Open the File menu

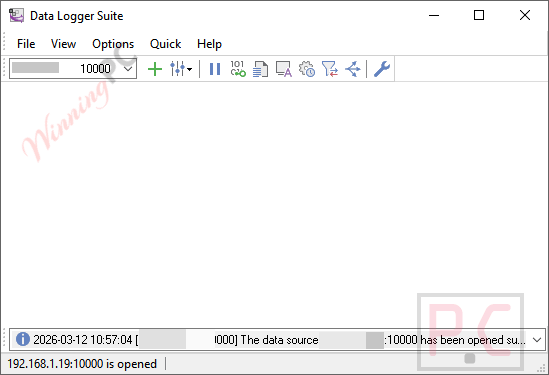(26, 44)
